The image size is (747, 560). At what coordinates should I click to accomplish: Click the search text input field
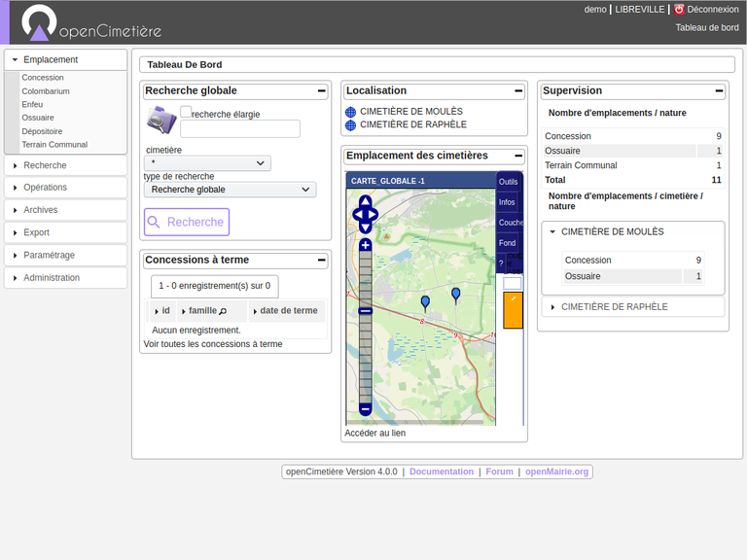tap(239, 129)
